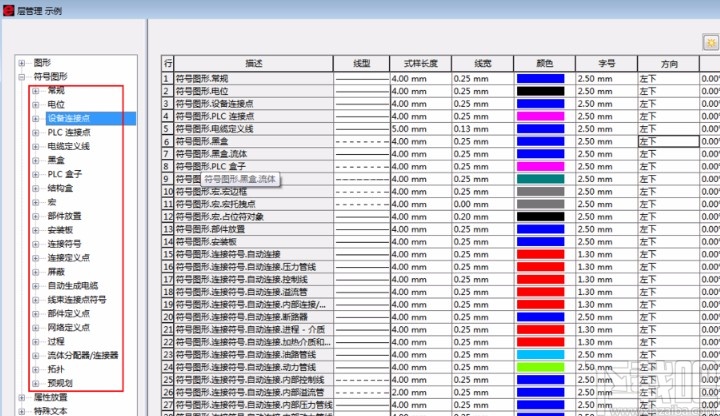The height and width of the screenshot is (416, 720).
Task: Click the 线宽 column header
Action: [483, 63]
